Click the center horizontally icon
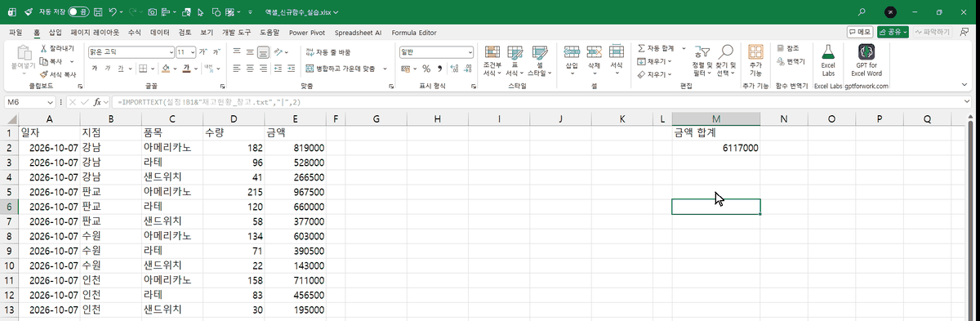The height and width of the screenshot is (321, 980). coord(250,69)
